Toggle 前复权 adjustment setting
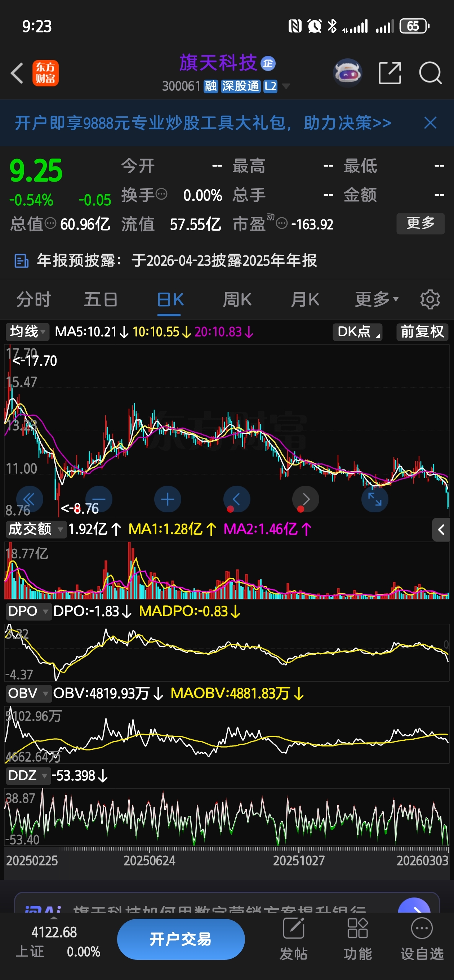 tap(422, 332)
